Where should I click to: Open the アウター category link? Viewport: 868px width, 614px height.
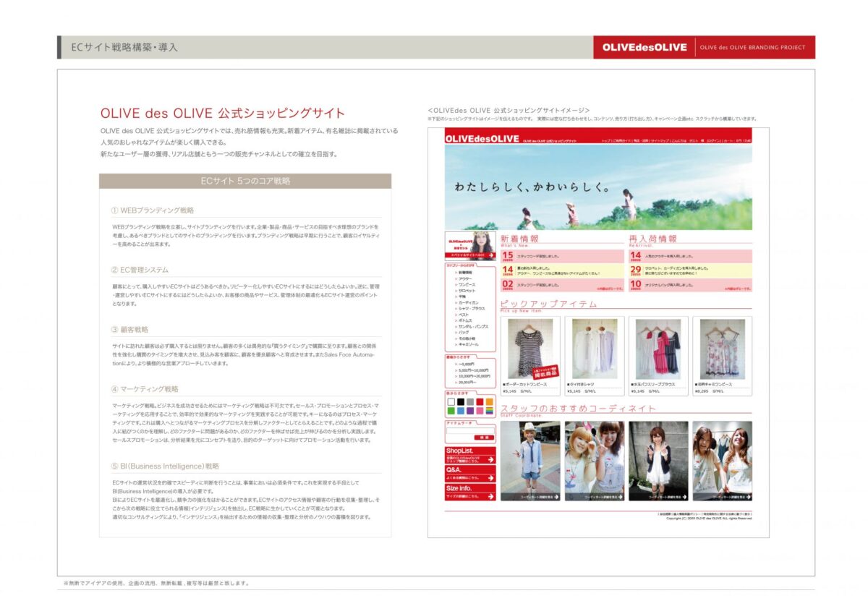coord(465,278)
